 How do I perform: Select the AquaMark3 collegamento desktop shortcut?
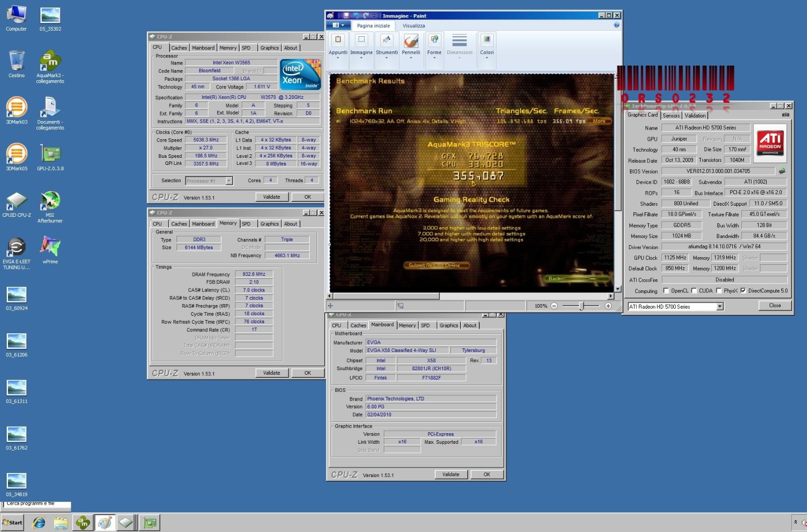(50, 67)
